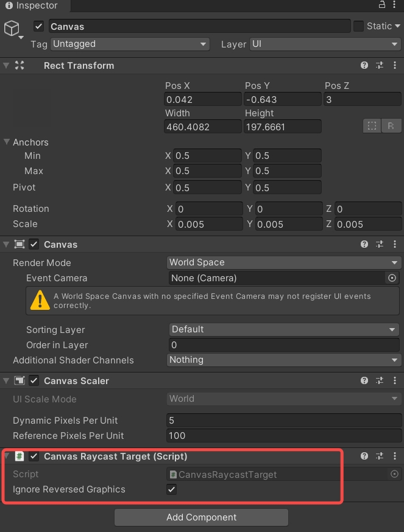Collapse the Rect Transform component foldout
Image resolution: width=404 pixels, height=532 pixels.
tap(7, 65)
